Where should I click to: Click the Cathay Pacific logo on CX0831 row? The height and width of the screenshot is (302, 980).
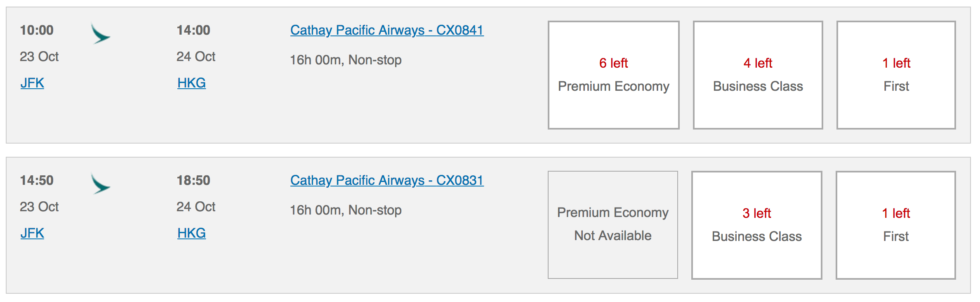101,184
